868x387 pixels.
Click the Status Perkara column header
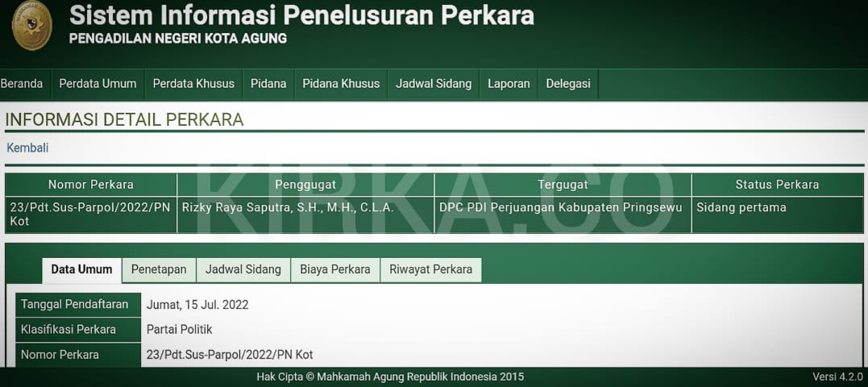click(777, 185)
